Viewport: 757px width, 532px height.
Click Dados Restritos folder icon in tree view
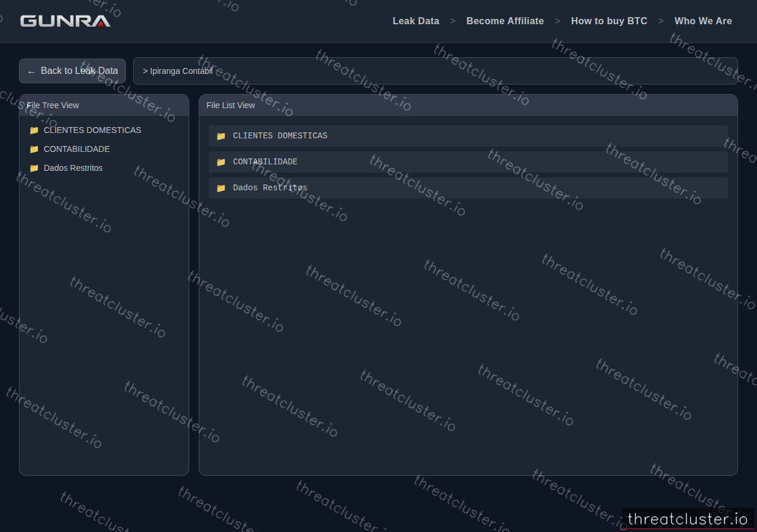[x=34, y=168]
